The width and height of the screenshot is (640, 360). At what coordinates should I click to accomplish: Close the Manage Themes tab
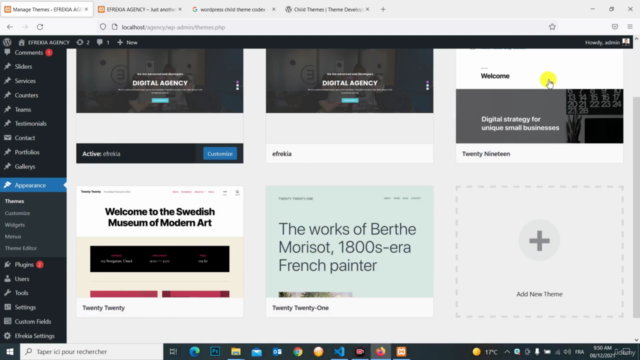[x=86, y=9]
